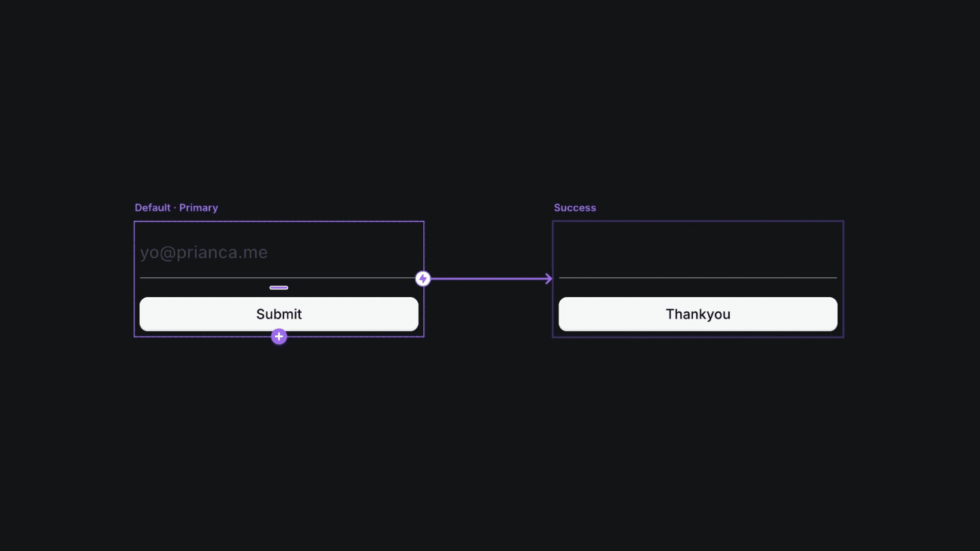The image size is (980, 551).
Task: Select the Success frame label
Action: (x=575, y=208)
